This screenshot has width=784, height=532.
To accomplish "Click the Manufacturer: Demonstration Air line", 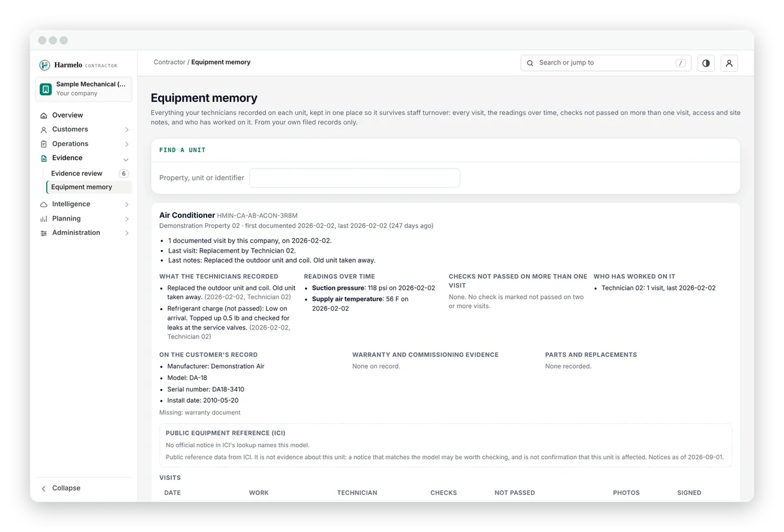I will (216, 366).
